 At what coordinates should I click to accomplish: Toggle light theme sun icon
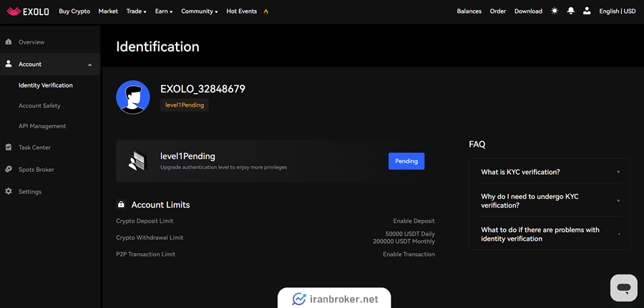tap(555, 11)
